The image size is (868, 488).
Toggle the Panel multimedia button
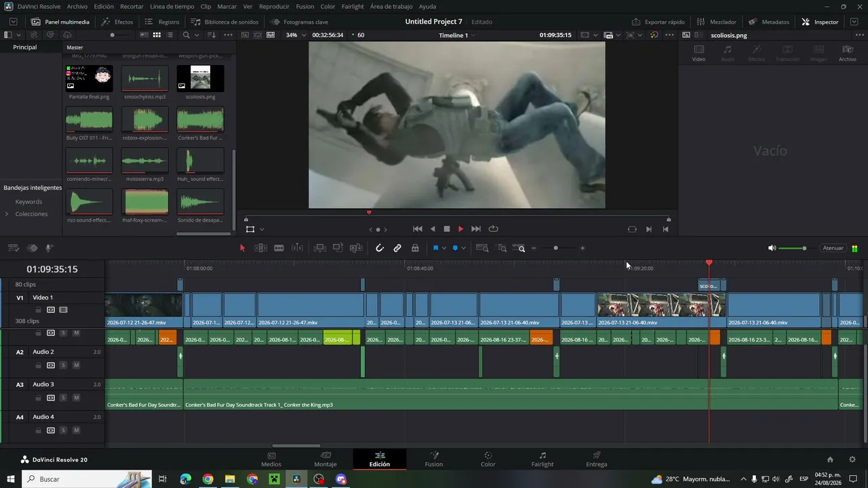[x=60, y=22]
